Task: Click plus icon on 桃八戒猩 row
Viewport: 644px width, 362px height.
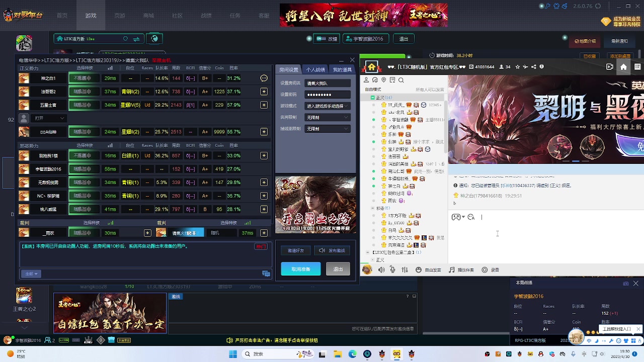Action: click(x=264, y=209)
